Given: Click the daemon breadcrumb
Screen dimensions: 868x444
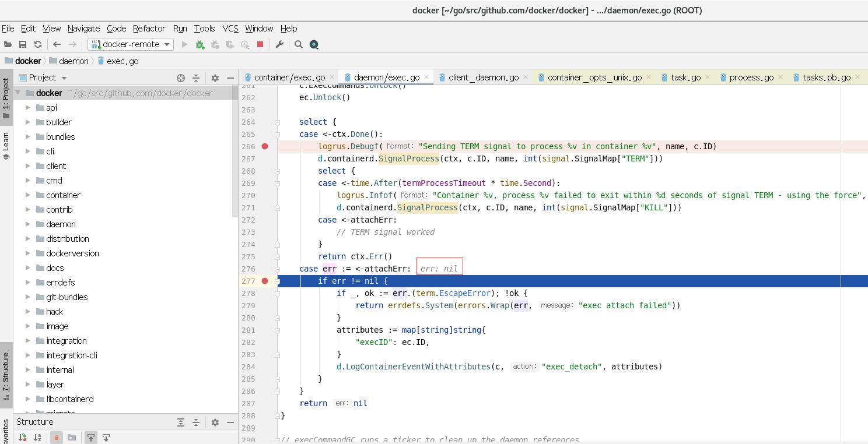Looking at the screenshot, I should tap(69, 61).
